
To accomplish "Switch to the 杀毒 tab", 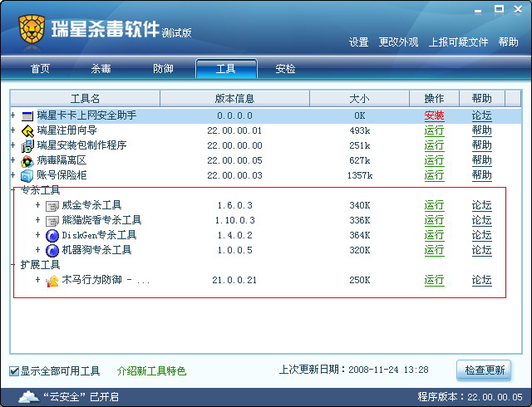I will [101, 69].
